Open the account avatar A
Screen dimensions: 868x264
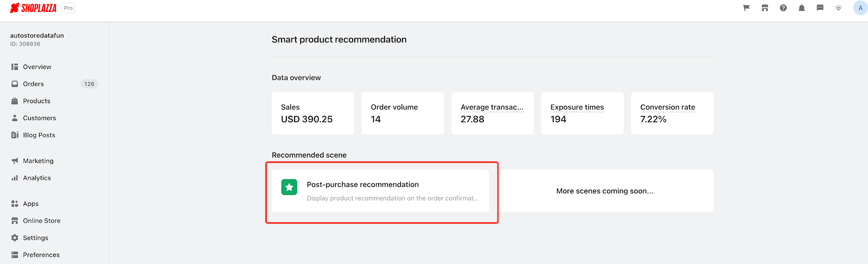[860, 8]
